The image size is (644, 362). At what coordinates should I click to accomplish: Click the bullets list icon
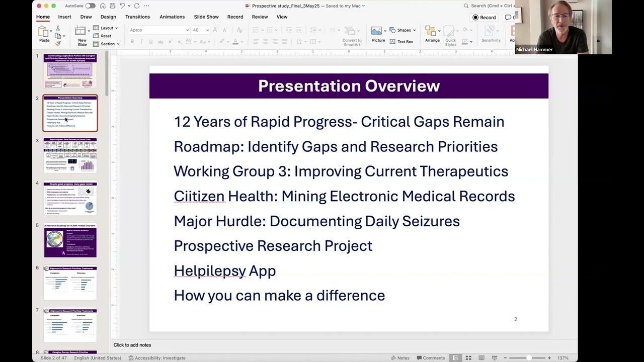256,30
